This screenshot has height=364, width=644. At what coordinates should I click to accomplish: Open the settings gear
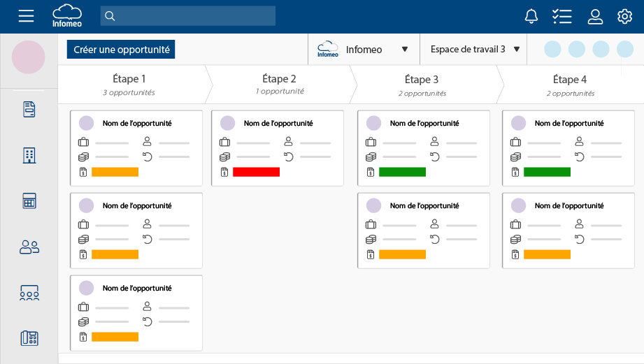coord(624,16)
